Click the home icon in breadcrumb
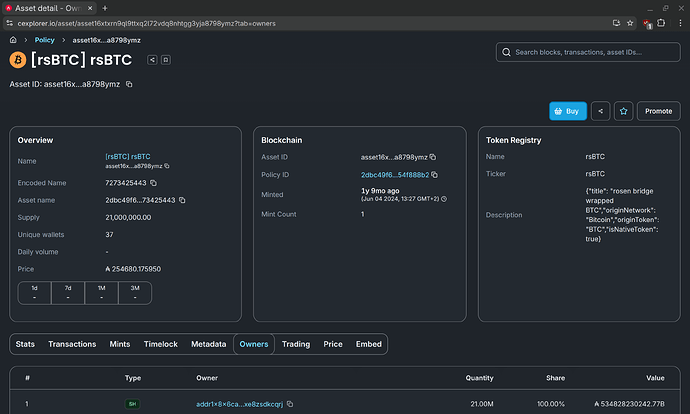This screenshot has width=690, height=414. click(14, 40)
